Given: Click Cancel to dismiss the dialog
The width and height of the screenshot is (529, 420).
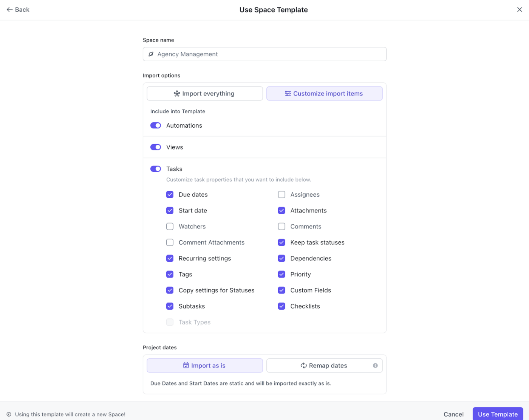Looking at the screenshot, I should [453, 414].
